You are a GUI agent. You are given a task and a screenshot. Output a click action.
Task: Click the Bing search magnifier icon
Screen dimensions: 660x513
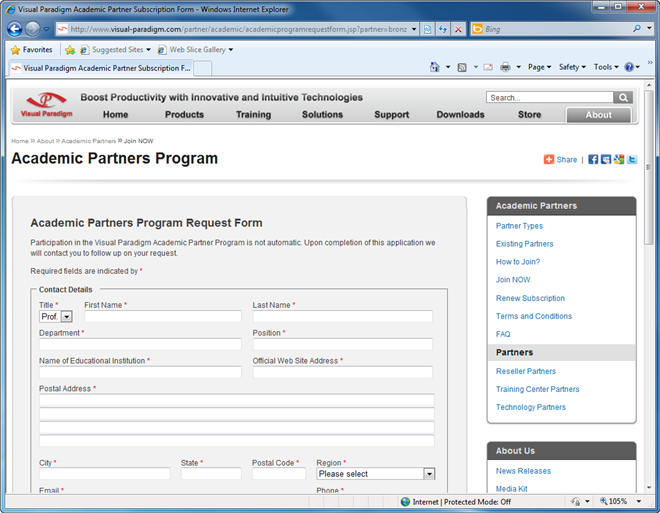coord(637,29)
